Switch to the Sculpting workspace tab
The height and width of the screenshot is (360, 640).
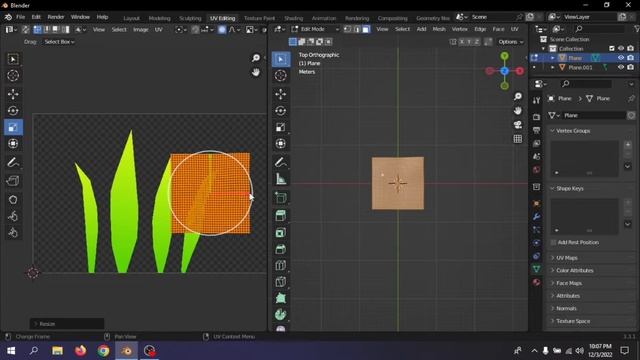tap(190, 18)
